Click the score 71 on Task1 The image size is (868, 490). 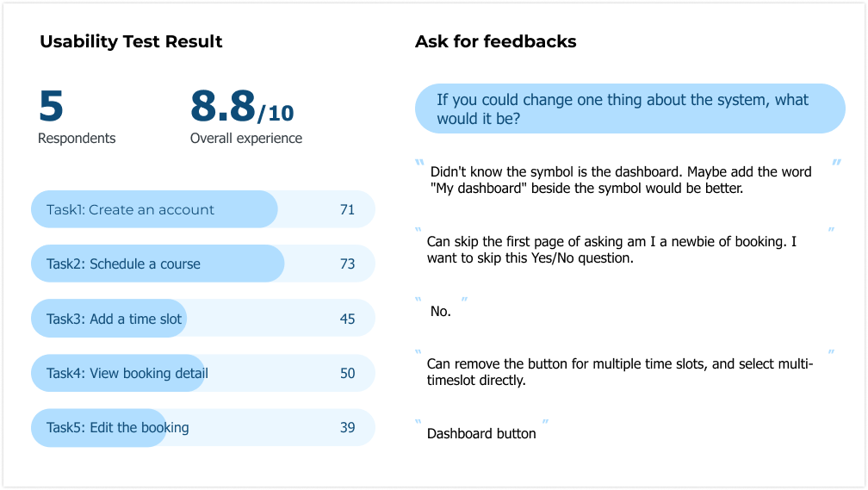point(347,209)
